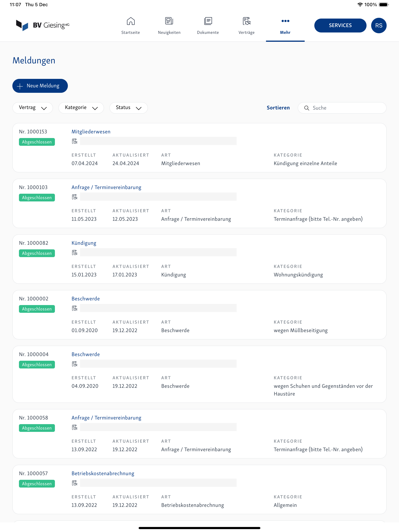Click the Meldungen page heading
This screenshot has height=532, width=399.
[x=34, y=61]
